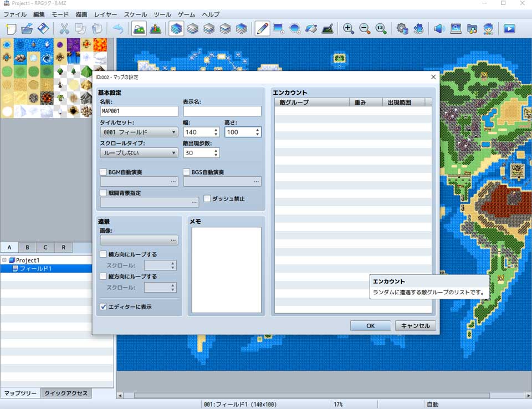Open the Database gear icon
Viewport: 532px width, 409px height.
tap(402, 29)
